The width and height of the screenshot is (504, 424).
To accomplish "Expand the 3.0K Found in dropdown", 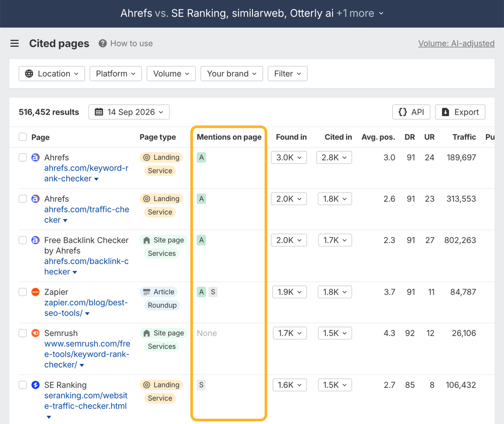I will [289, 157].
